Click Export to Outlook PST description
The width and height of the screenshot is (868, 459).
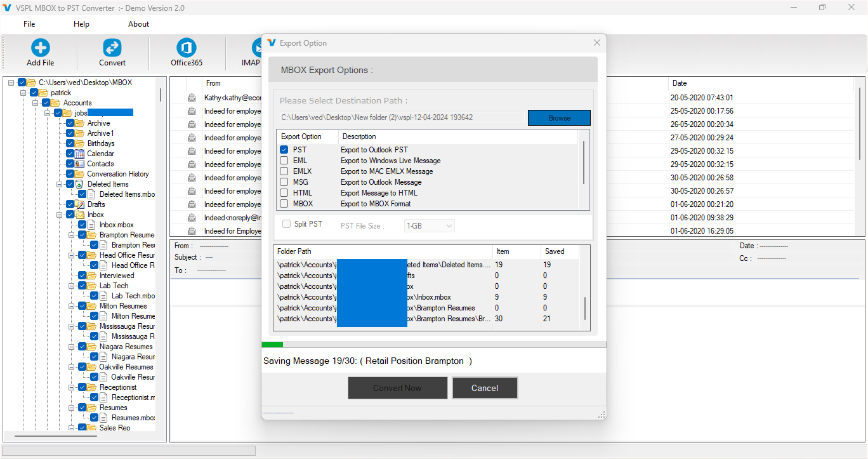(374, 150)
